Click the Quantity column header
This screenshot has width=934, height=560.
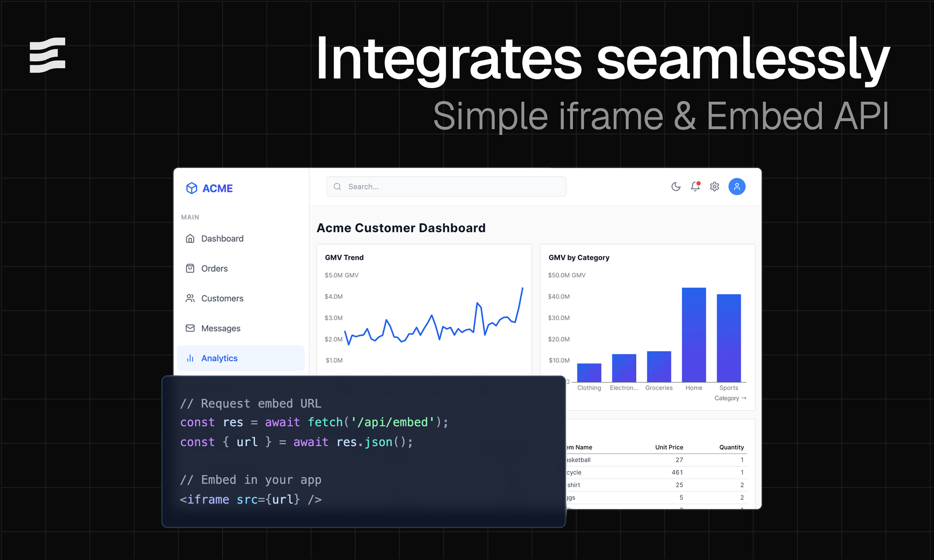click(x=731, y=447)
